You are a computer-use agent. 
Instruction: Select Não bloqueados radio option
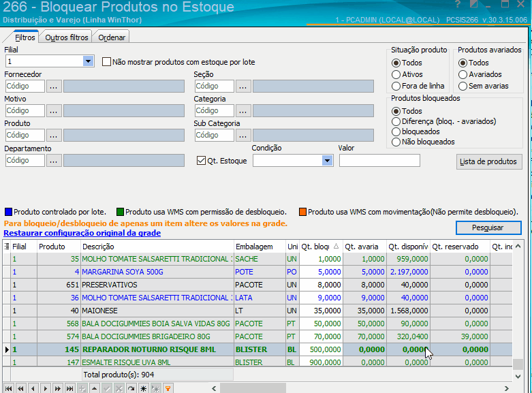396,142
